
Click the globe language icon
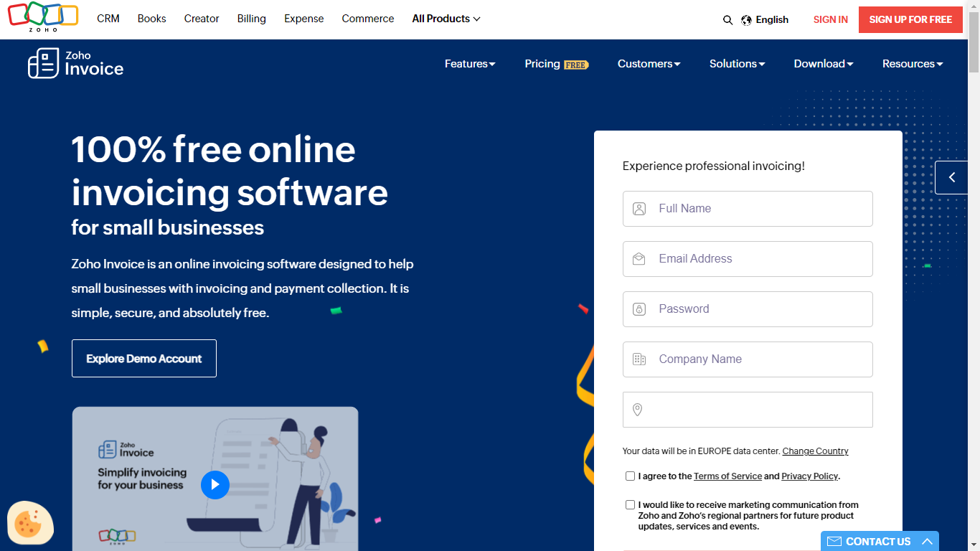746,20
